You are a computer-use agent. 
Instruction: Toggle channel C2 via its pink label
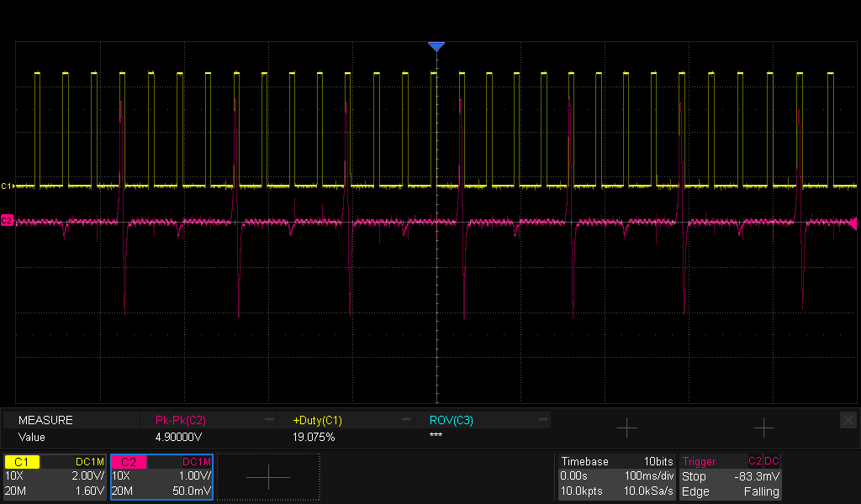(129, 462)
